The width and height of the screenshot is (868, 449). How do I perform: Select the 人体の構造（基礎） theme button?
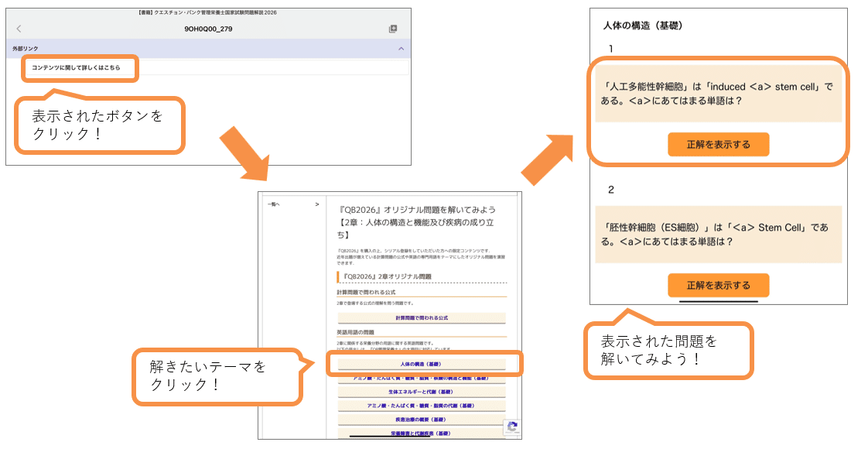(422, 363)
